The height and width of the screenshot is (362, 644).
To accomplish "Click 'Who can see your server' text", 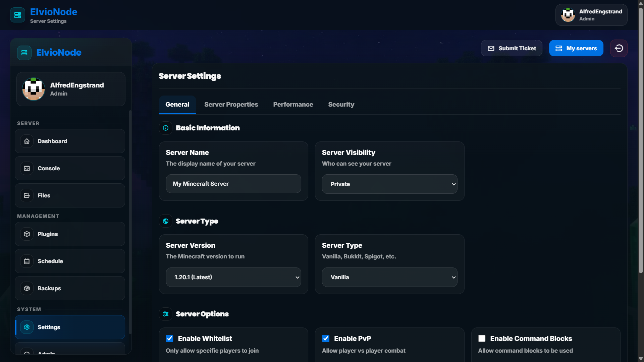I will click(x=357, y=164).
